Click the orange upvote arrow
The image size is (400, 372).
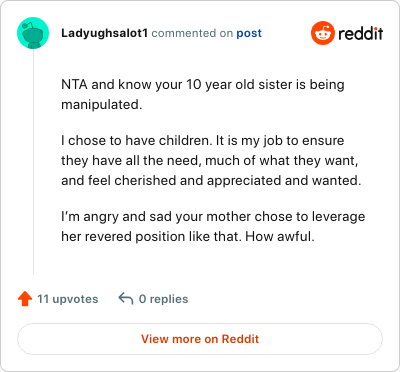pos(25,299)
